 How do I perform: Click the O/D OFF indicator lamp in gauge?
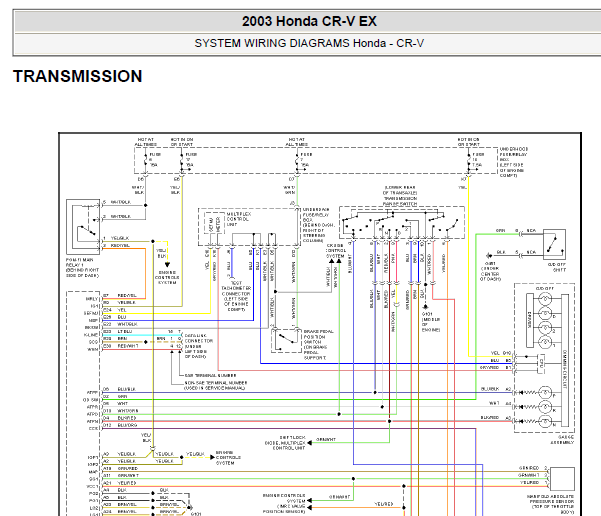(x=545, y=298)
